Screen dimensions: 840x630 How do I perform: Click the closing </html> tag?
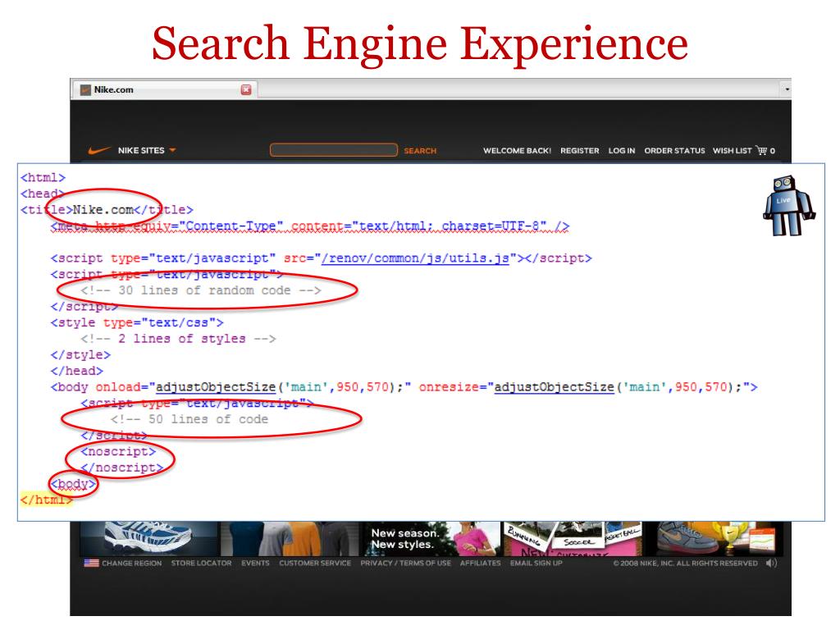(x=46, y=500)
